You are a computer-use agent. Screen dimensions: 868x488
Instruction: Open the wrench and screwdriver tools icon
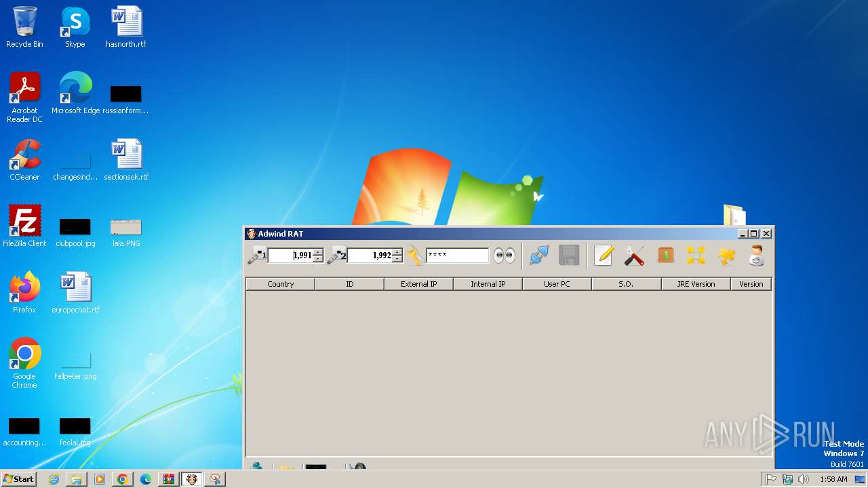tap(634, 256)
